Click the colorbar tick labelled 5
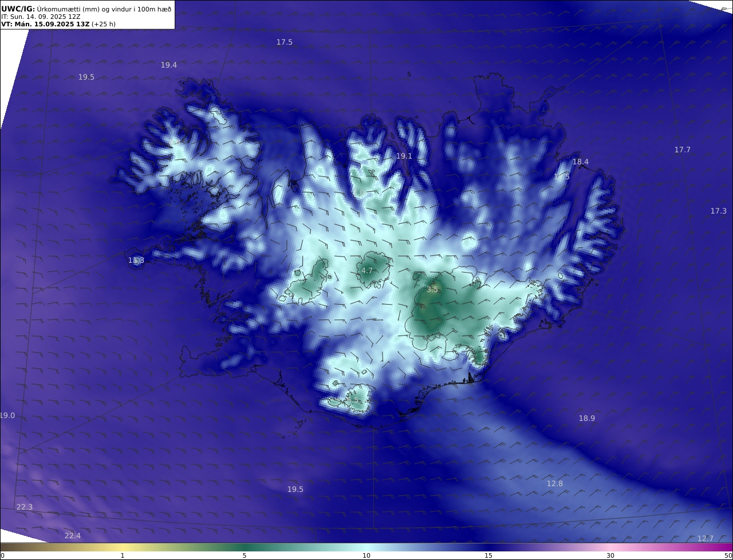The width and height of the screenshot is (733, 560). pos(245,555)
